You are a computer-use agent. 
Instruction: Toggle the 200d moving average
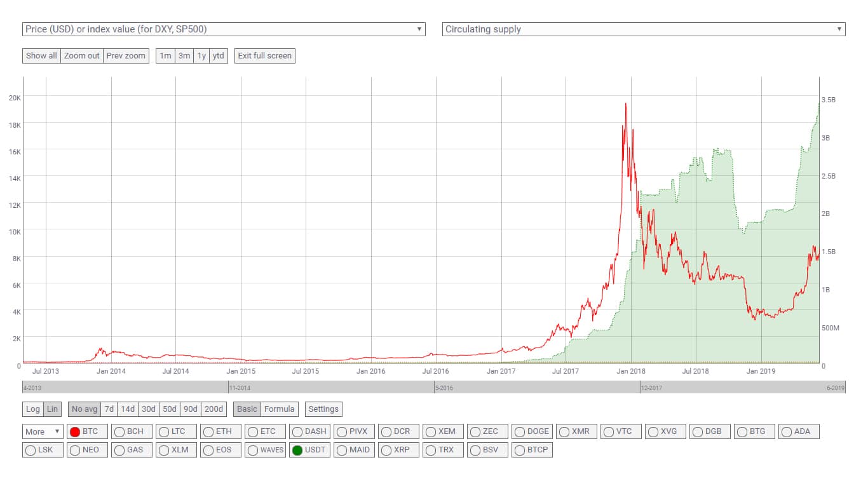click(214, 409)
